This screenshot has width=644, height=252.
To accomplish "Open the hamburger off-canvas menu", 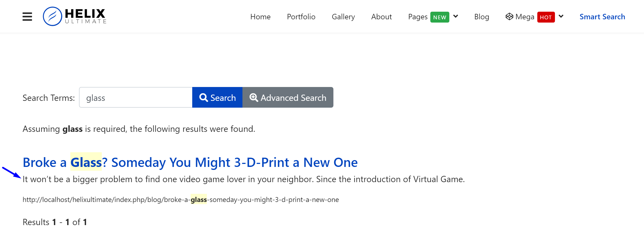I will click(27, 17).
